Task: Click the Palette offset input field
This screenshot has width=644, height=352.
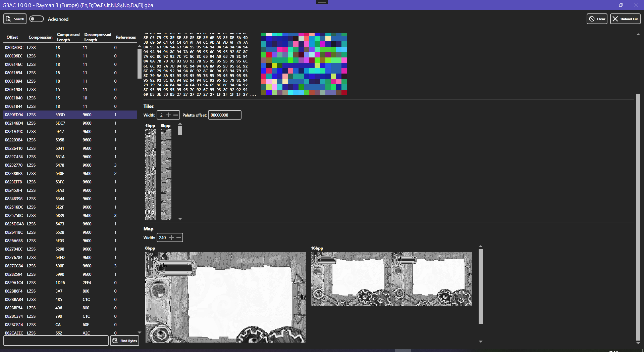Action: (224, 115)
